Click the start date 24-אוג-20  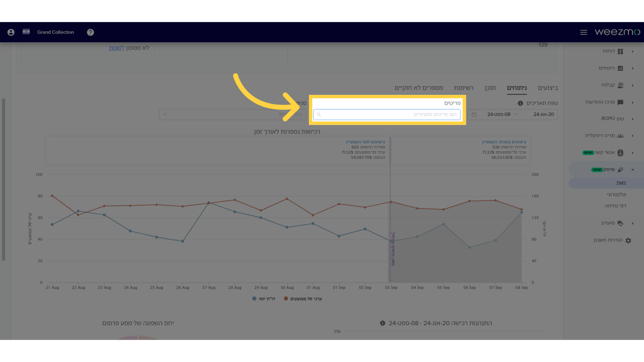(x=544, y=114)
